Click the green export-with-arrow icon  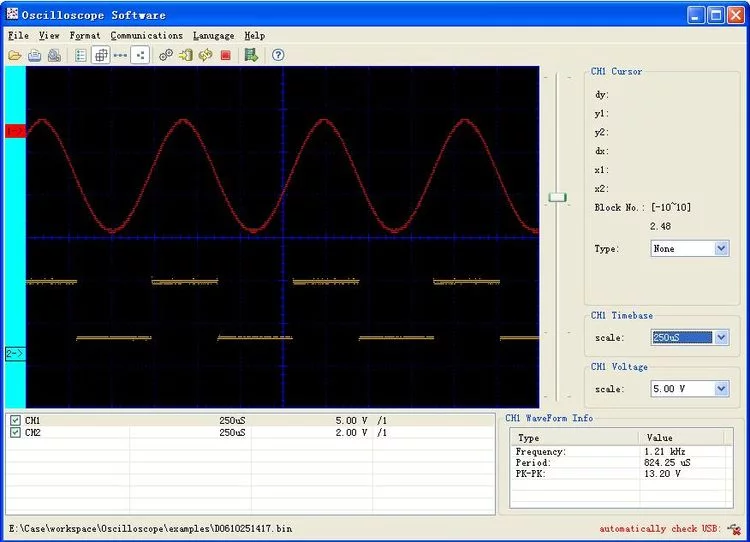(251, 55)
